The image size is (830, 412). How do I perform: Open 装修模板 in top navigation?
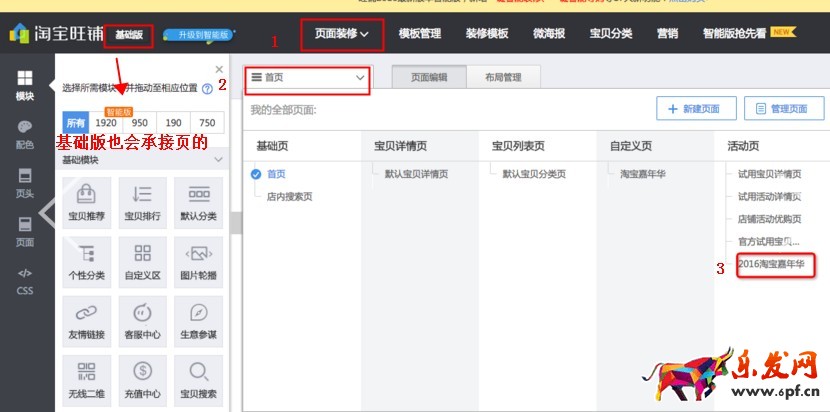[x=487, y=33]
